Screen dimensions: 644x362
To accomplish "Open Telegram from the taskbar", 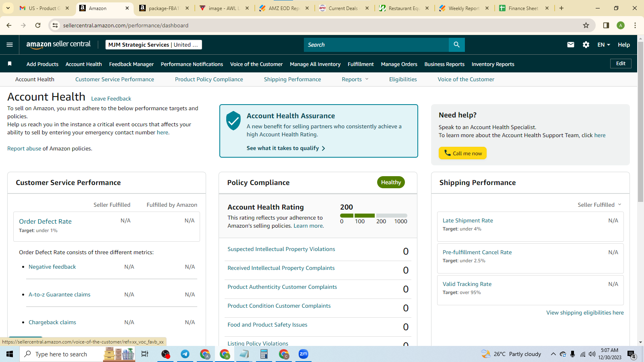I will tap(185, 354).
